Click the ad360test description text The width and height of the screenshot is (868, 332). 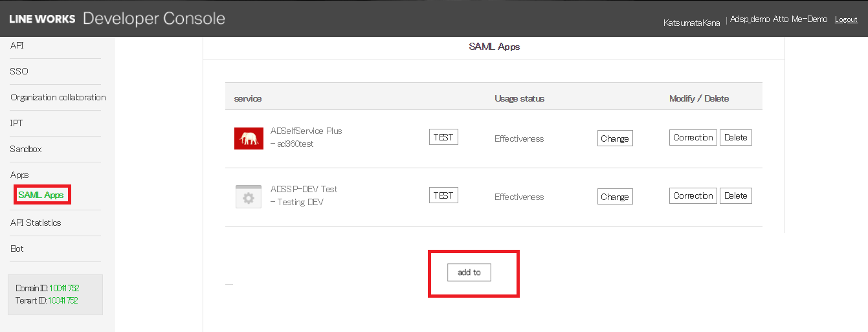[x=295, y=144]
